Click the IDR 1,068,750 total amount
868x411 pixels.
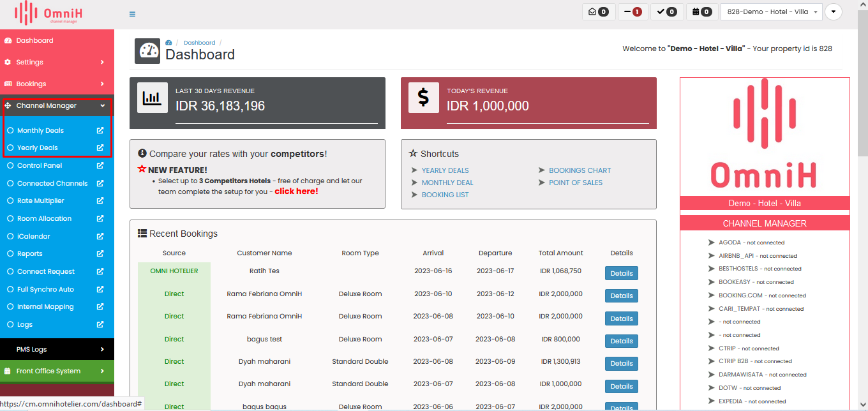pyautogui.click(x=560, y=271)
